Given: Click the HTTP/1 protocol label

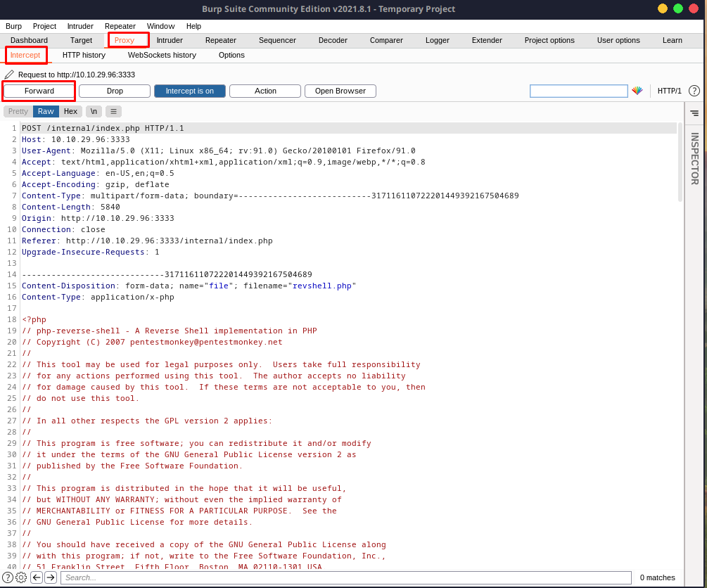Looking at the screenshot, I should (x=669, y=91).
